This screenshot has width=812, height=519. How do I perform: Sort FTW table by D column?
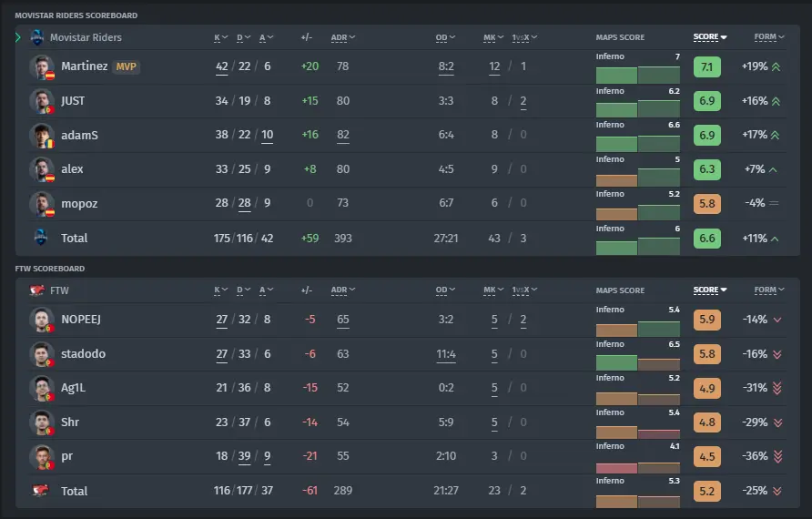click(x=243, y=290)
